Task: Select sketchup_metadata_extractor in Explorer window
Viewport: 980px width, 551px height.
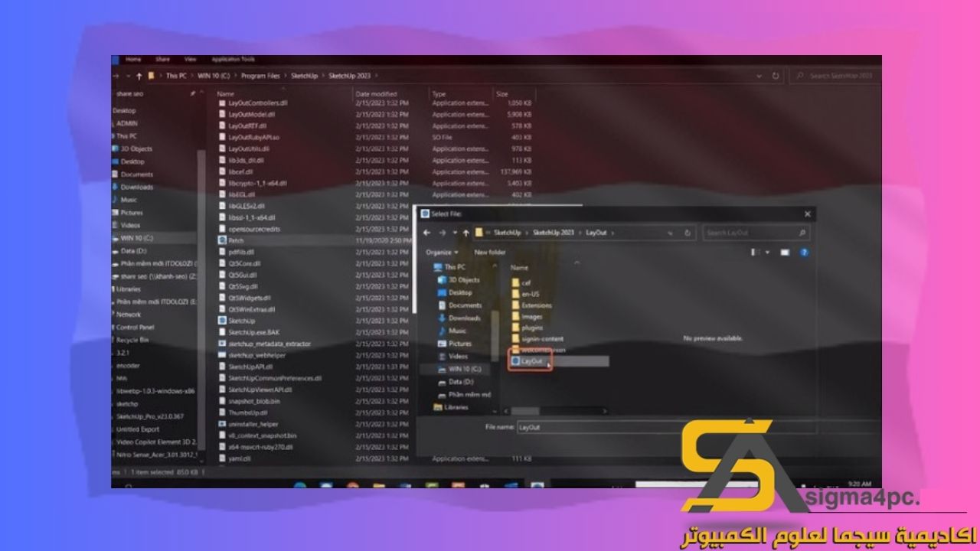Action: click(x=264, y=344)
